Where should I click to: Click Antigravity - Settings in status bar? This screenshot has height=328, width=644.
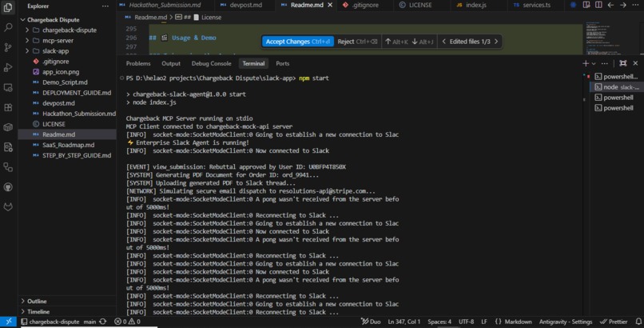coord(566,322)
